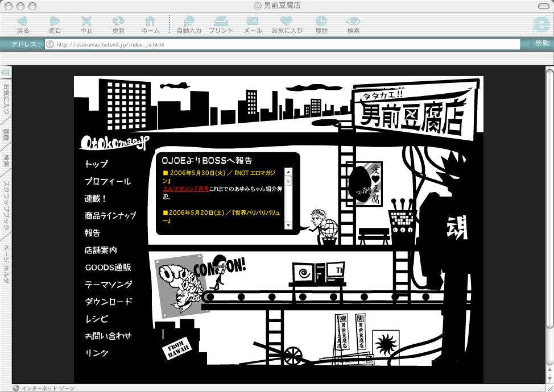
Task: Click the red エルマガジン7月号 link
Action: 185,188
